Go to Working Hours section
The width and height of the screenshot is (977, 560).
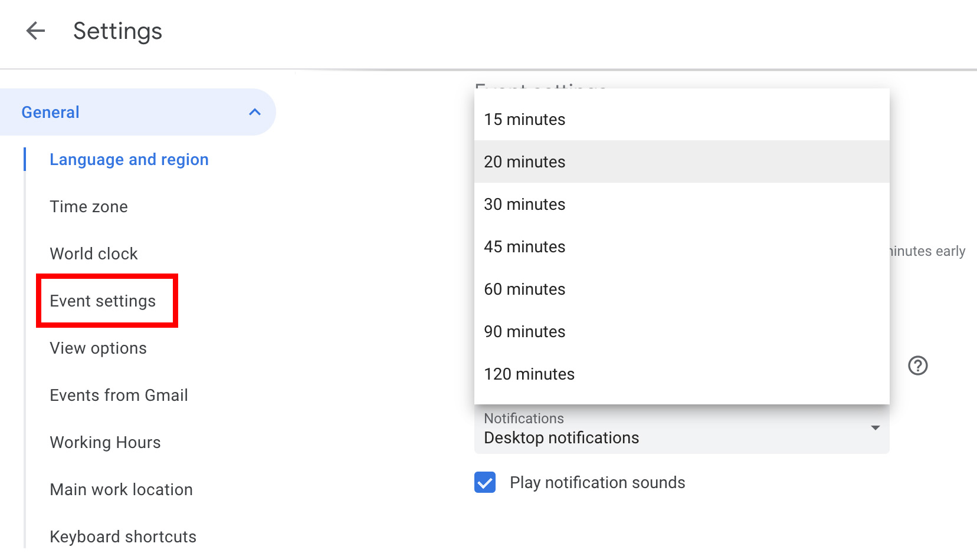(105, 442)
